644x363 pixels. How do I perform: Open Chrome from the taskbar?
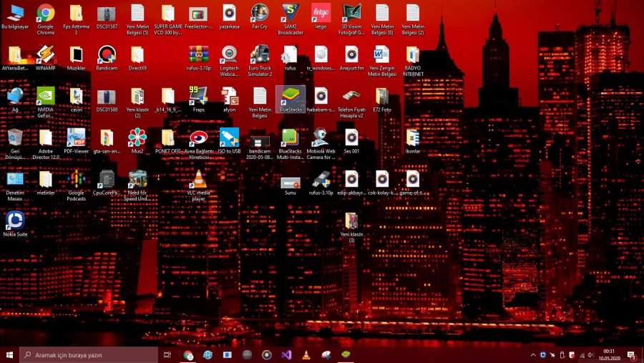(188, 355)
